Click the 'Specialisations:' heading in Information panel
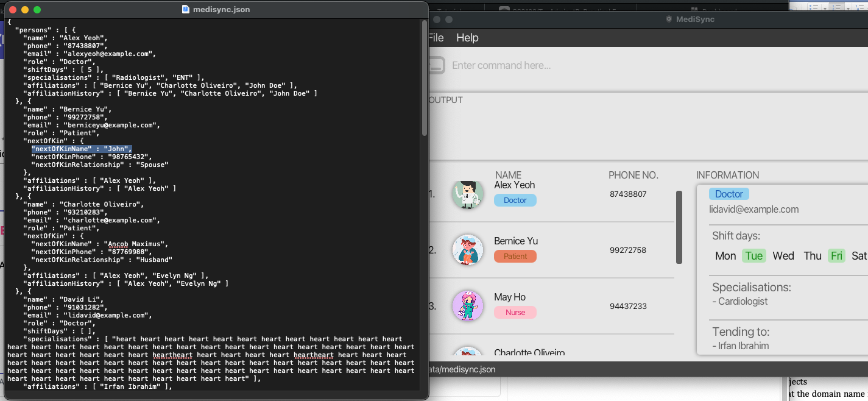 click(x=752, y=287)
